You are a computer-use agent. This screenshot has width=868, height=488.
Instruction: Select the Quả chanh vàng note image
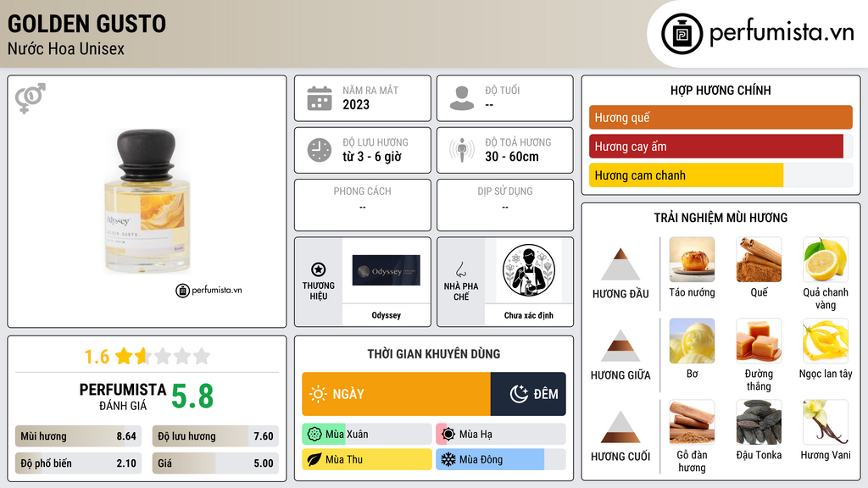coord(826,259)
